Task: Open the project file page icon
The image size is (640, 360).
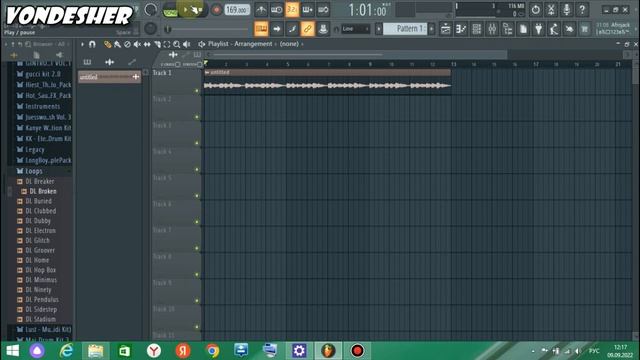Action: [523, 29]
